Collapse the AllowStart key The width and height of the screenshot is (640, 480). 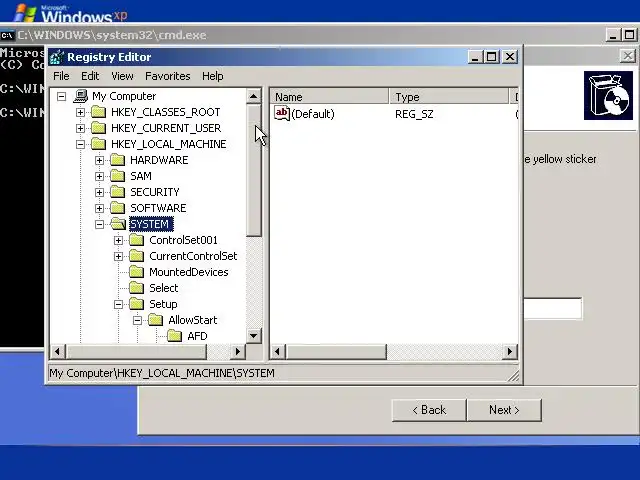tap(138, 320)
